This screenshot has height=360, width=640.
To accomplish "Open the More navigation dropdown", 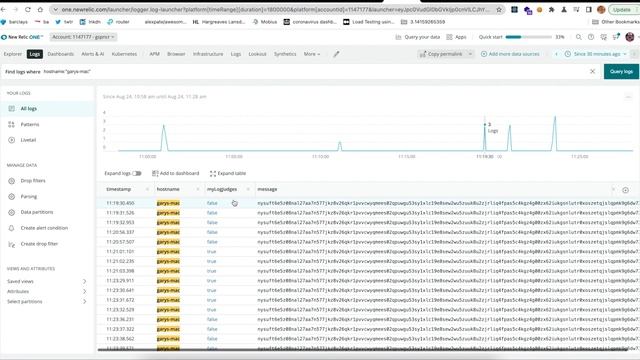I will point(312,54).
